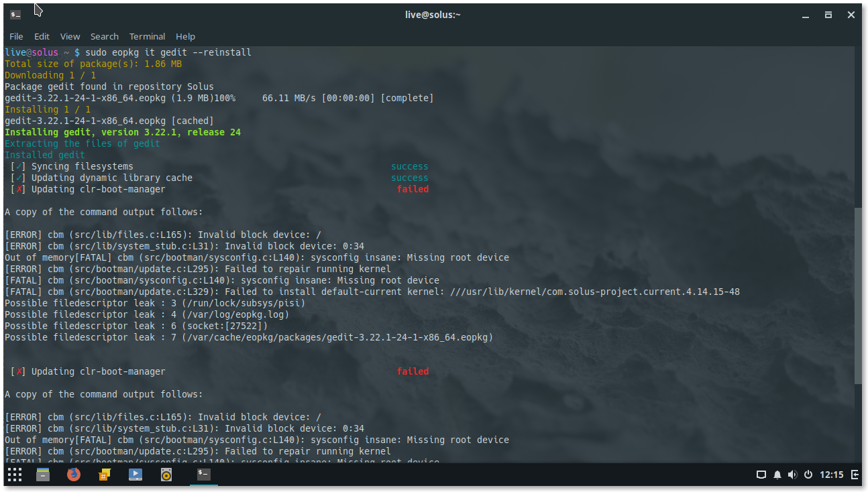Click 'Extracting the files of gedit'
Screen dimensions: 868x492
click(83, 143)
